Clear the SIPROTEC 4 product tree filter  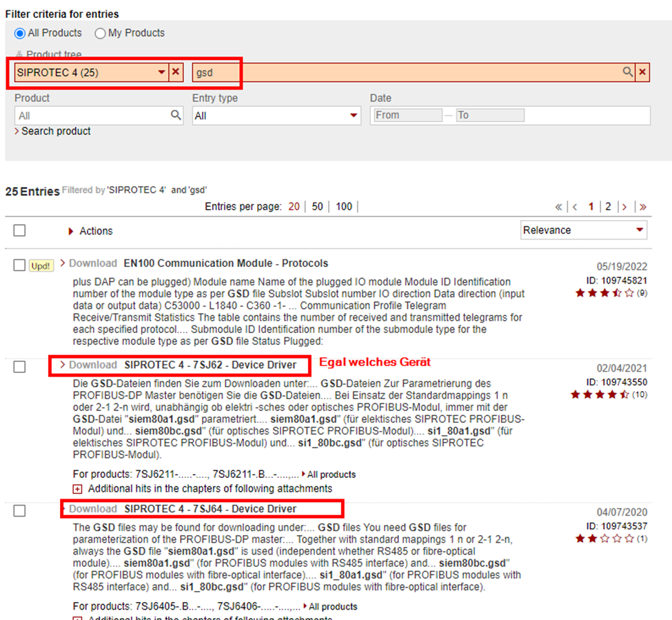(x=176, y=72)
